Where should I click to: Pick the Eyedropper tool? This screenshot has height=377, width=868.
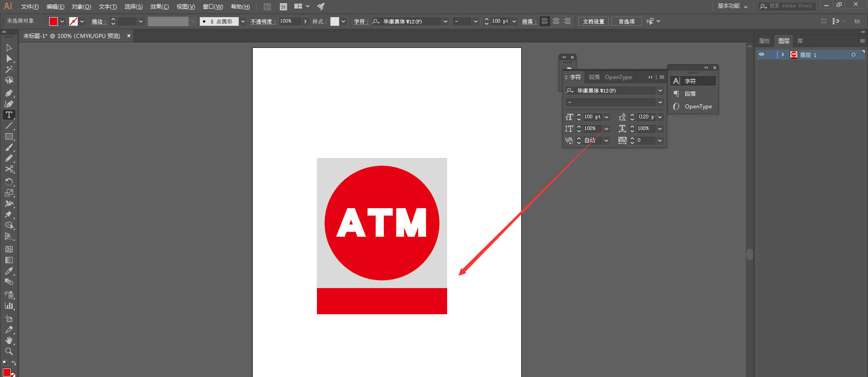[x=9, y=271]
